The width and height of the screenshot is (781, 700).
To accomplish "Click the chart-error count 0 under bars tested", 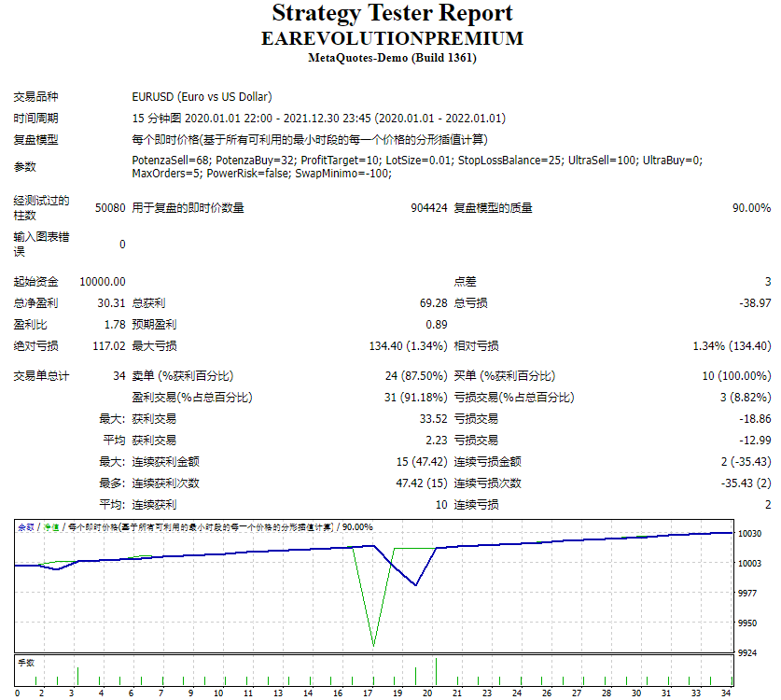I will coord(122,245).
